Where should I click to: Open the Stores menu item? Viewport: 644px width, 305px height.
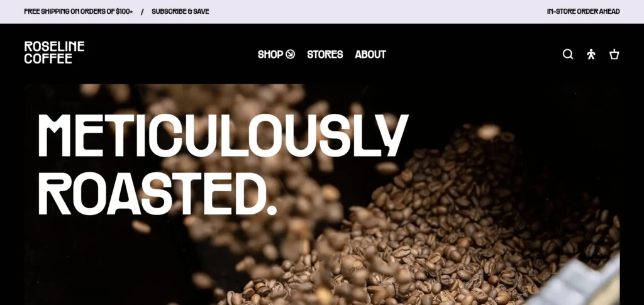325,54
